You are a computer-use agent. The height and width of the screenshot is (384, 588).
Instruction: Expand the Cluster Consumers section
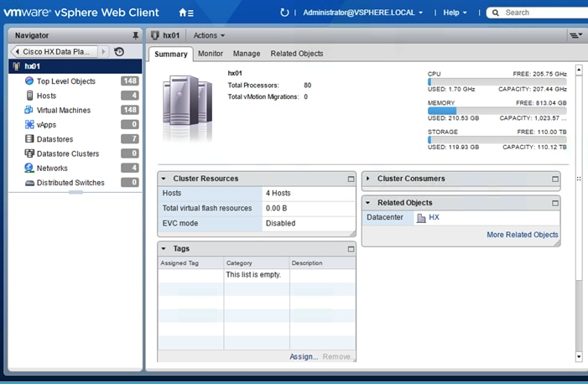tap(368, 179)
